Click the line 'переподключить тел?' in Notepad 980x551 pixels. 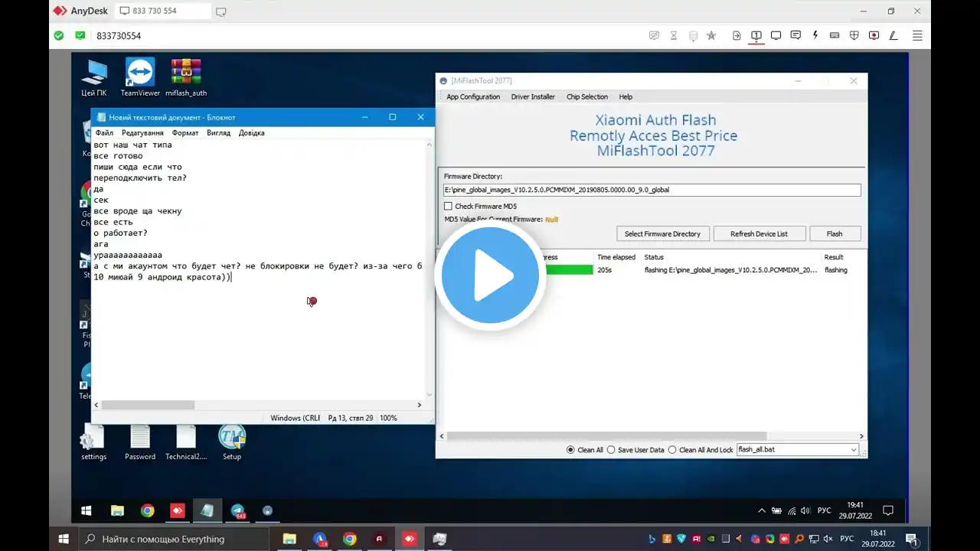pos(140,178)
